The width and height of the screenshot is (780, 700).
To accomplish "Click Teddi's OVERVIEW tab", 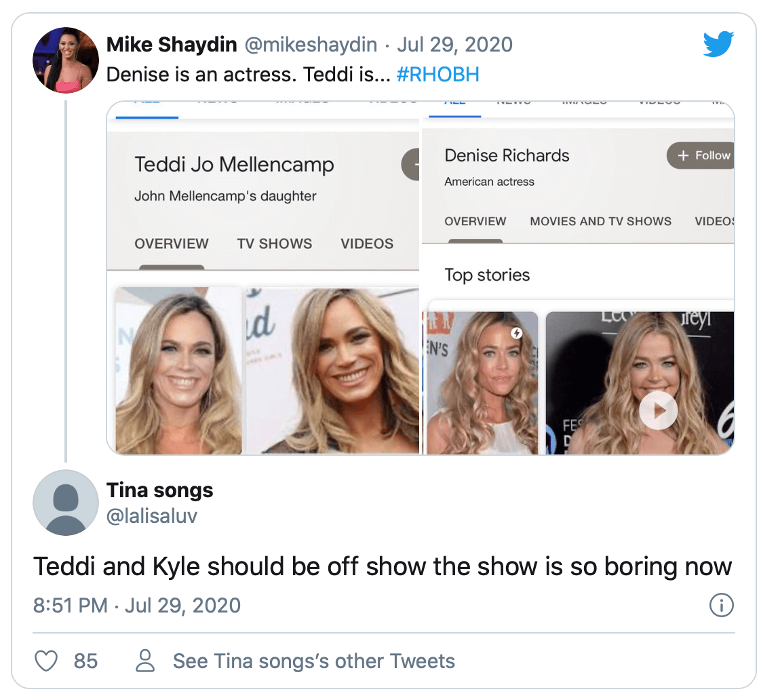I will pos(172,244).
